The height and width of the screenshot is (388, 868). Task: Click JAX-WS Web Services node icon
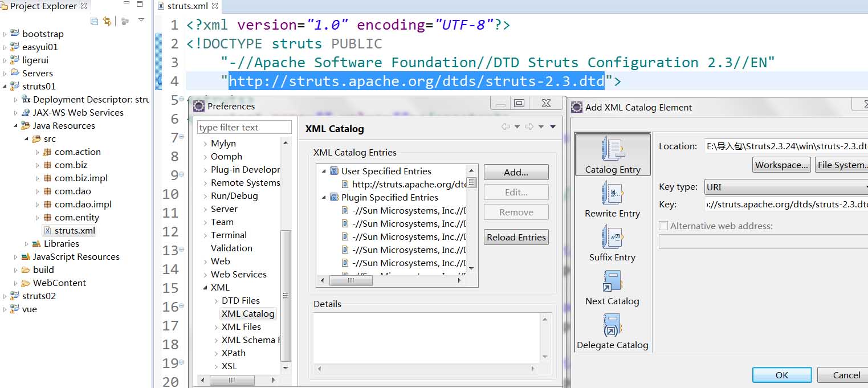coord(26,113)
